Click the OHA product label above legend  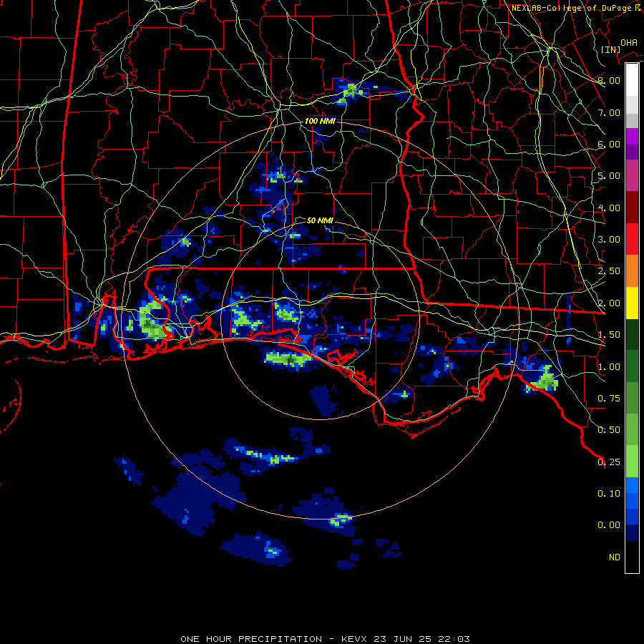pyautogui.click(x=629, y=43)
